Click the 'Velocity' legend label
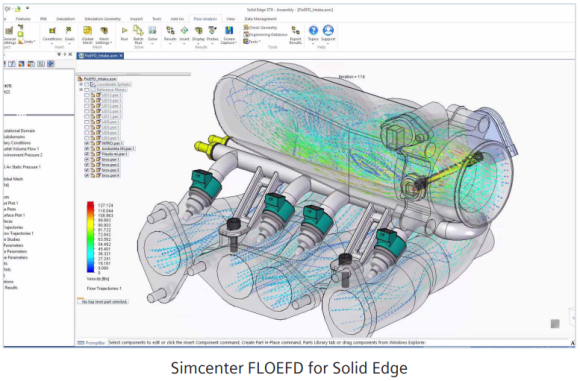 click(98, 279)
